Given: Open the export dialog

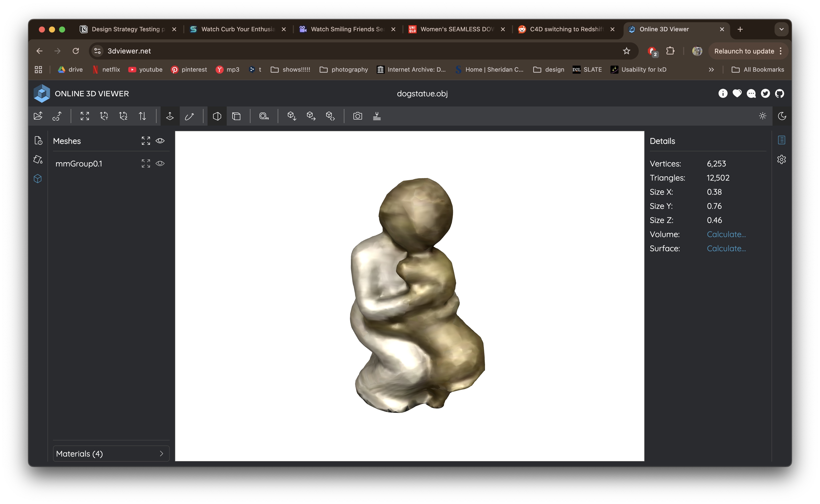Looking at the screenshot, I should pos(311,116).
